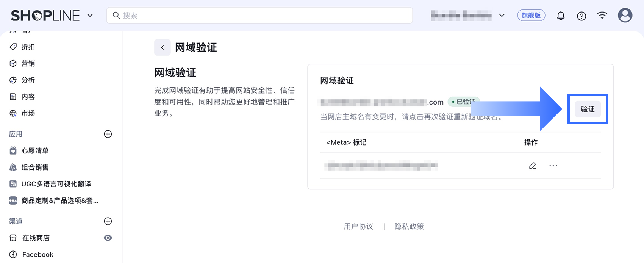
Task: Preview online store with eye icon
Action: click(108, 238)
